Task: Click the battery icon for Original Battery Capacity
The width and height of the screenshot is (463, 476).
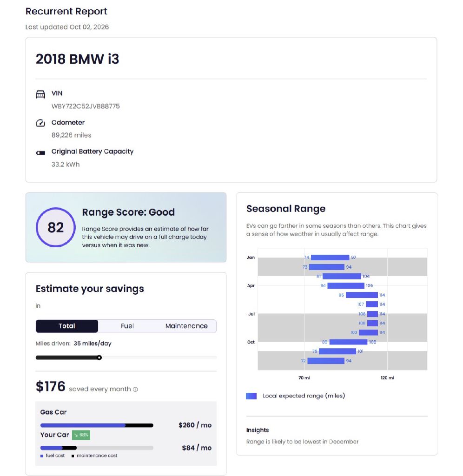Action: tap(40, 152)
